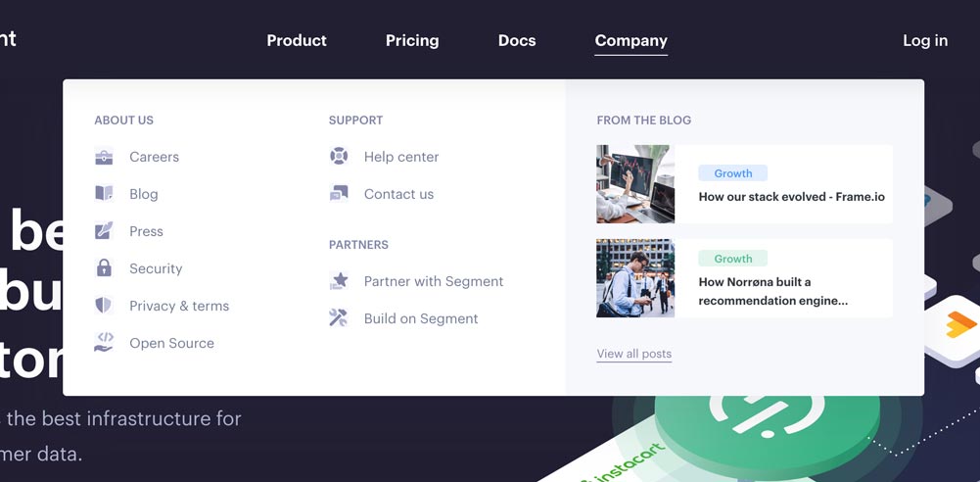Click the Help center lifebuoy icon
Image resolution: width=980 pixels, height=482 pixels.
point(339,157)
